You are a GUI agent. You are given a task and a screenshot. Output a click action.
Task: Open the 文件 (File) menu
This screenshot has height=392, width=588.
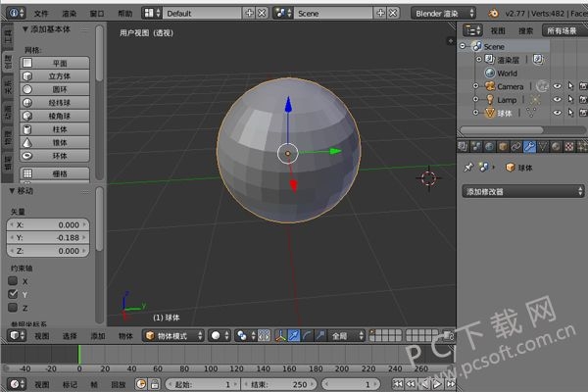(40, 14)
